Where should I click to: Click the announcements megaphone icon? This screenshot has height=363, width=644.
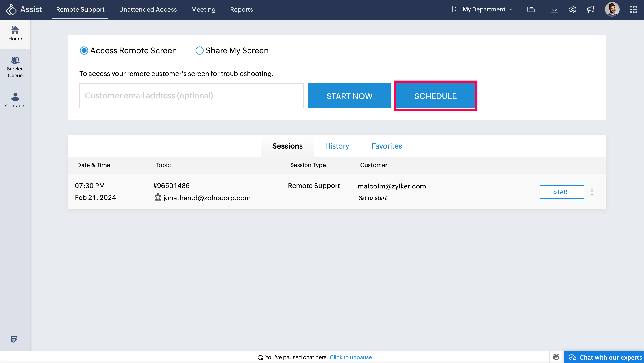pos(590,9)
